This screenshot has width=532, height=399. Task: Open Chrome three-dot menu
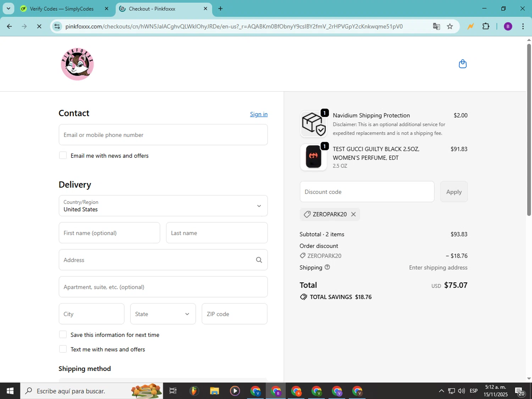point(523,26)
